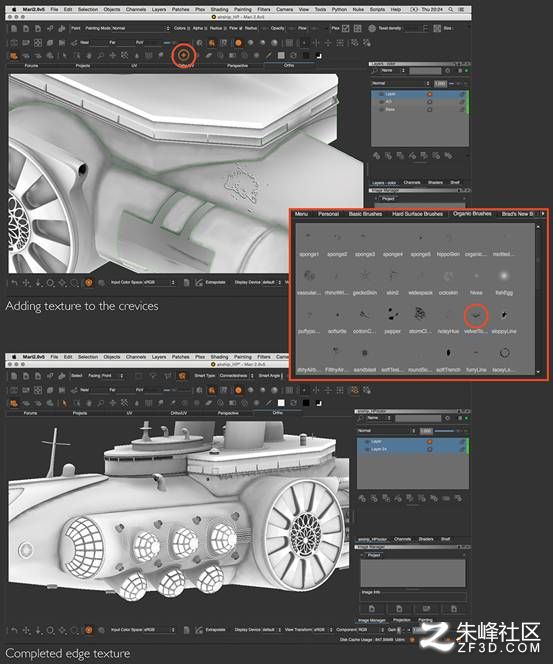Select the circled orange brush tool icon
Viewport: 553px width, 664px height.
tap(184, 55)
